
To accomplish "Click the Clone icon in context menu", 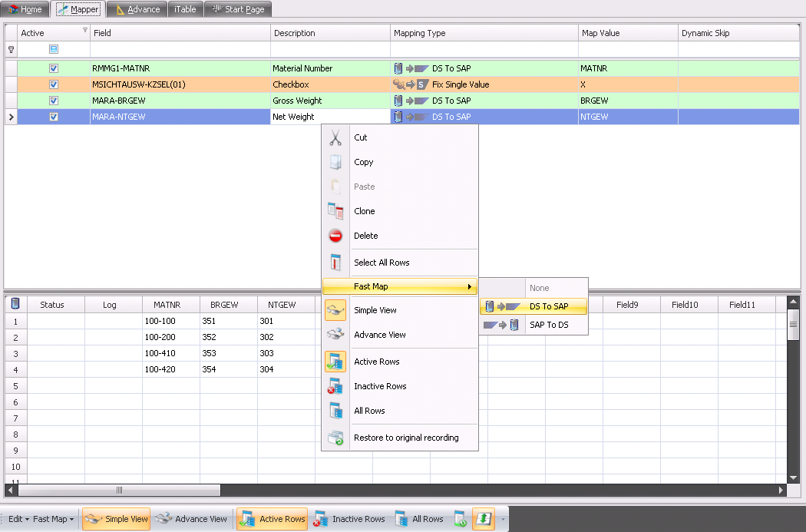I will coord(335,211).
